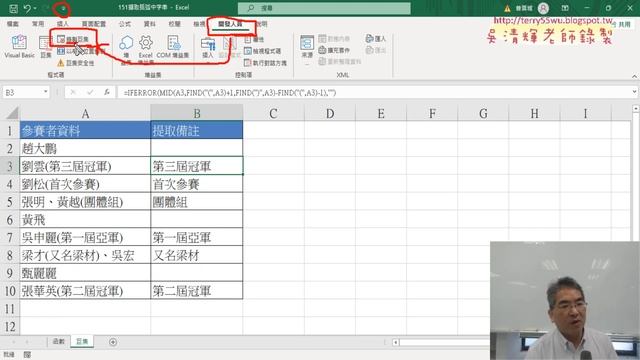Click cell 提取備註 header
Viewport: 640px width, 360px height.
click(x=197, y=131)
